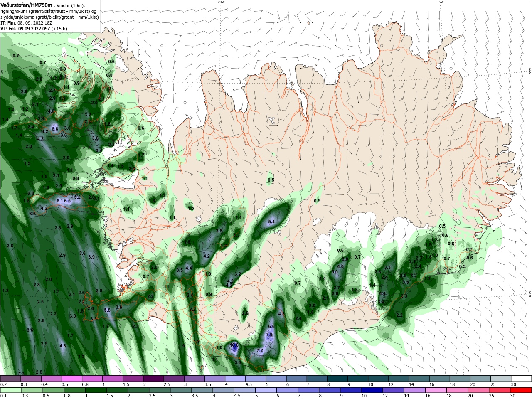Click the '20W' longitude label
Viewport: 532px width, 399px height.
pos(221,2)
